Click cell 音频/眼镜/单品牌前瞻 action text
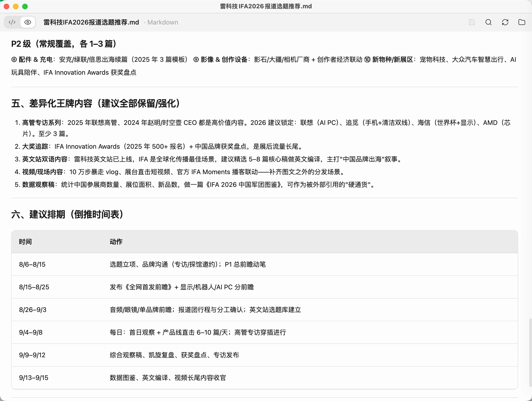532x401 pixels. [x=205, y=309]
